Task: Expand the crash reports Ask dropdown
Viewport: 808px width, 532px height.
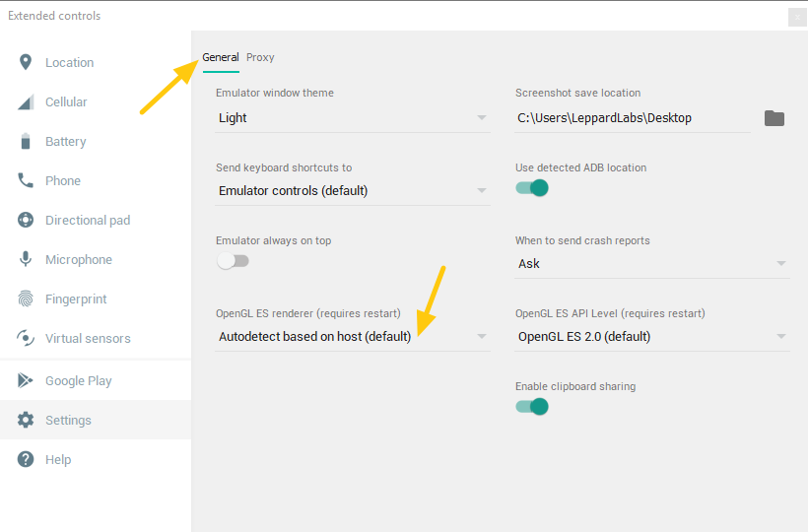Action: [652, 264]
